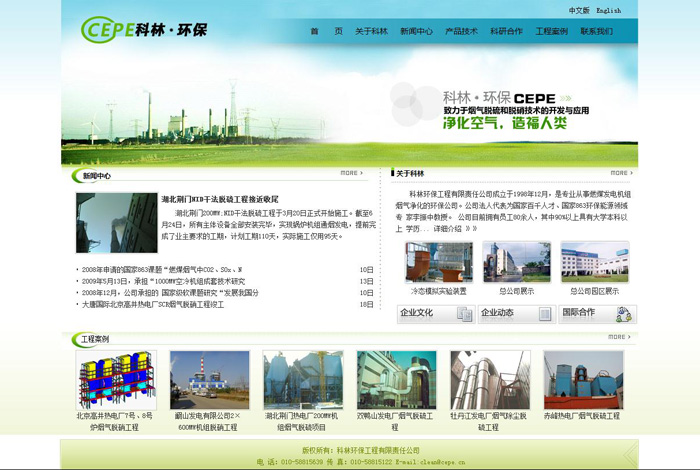This screenshot has height=470, width=700.
Task: Select the 中文版 language link
Action: pos(579,11)
